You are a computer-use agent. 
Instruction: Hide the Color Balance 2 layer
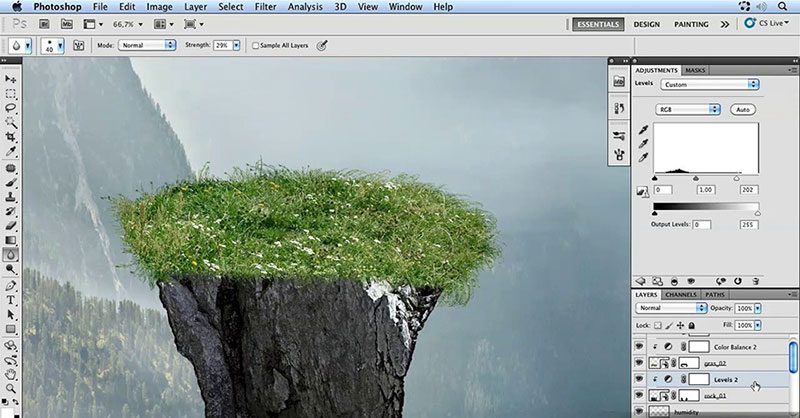(639, 347)
